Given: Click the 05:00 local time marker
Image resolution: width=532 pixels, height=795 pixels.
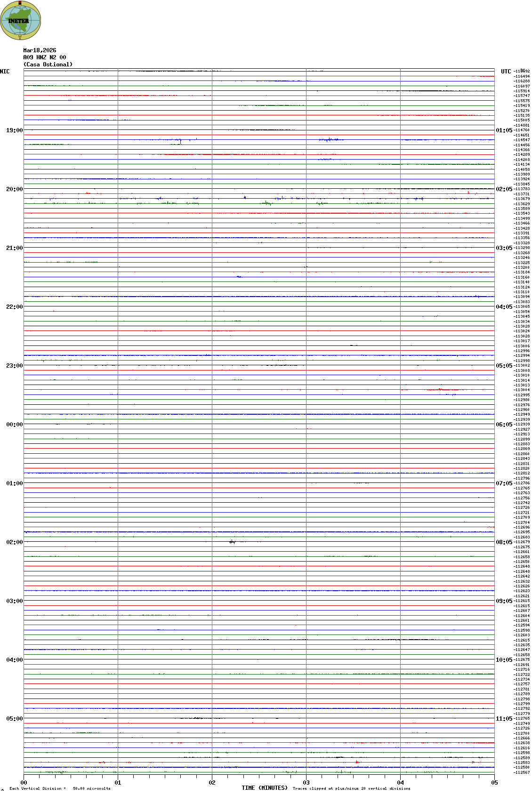Looking at the screenshot, I should 14,719.
